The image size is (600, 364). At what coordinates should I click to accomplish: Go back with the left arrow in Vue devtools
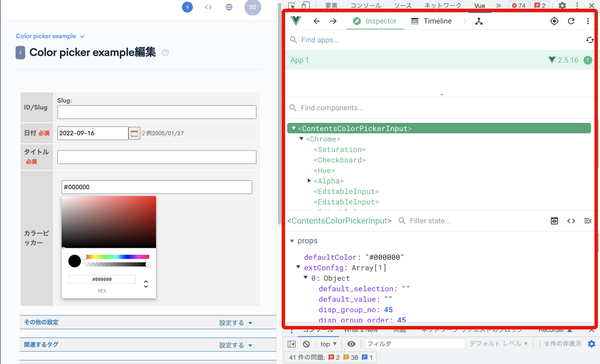click(x=316, y=21)
